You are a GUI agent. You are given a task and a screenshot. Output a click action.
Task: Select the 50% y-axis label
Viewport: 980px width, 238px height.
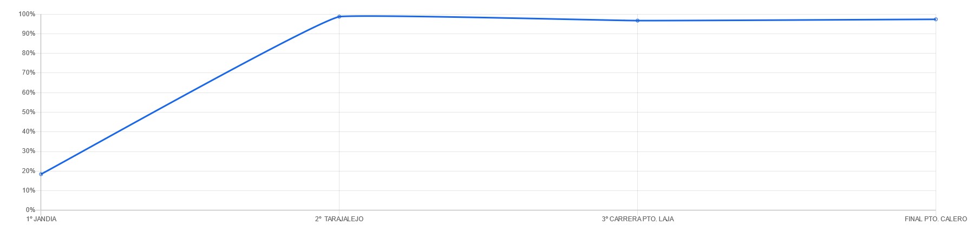[29, 112]
